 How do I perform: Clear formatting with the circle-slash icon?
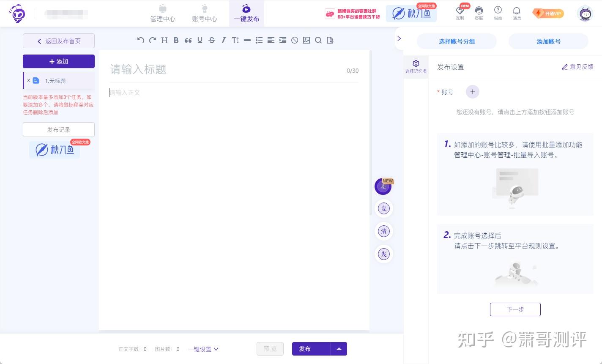click(295, 40)
